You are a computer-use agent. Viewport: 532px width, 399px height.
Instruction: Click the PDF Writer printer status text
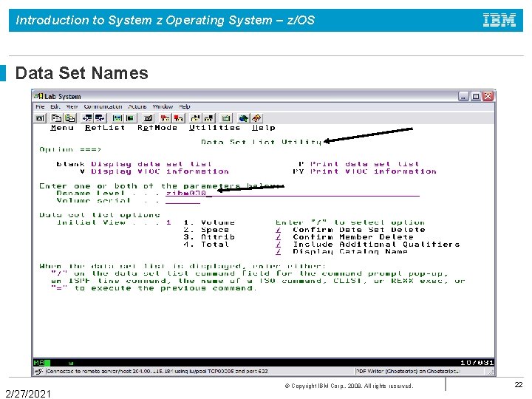tap(408, 371)
